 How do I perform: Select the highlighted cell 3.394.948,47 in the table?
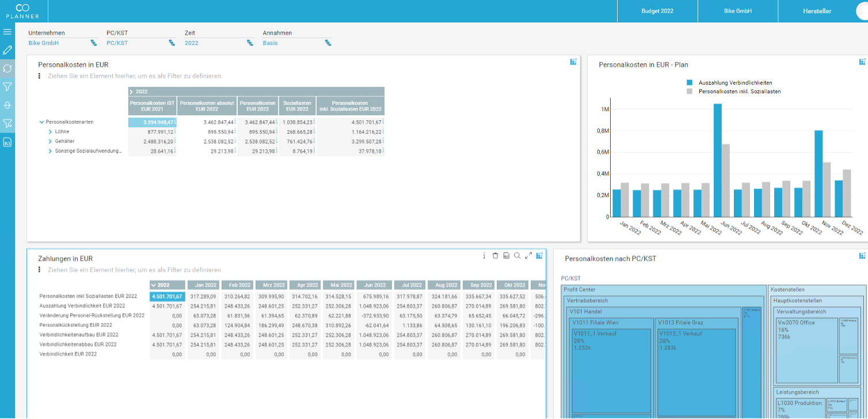153,121
